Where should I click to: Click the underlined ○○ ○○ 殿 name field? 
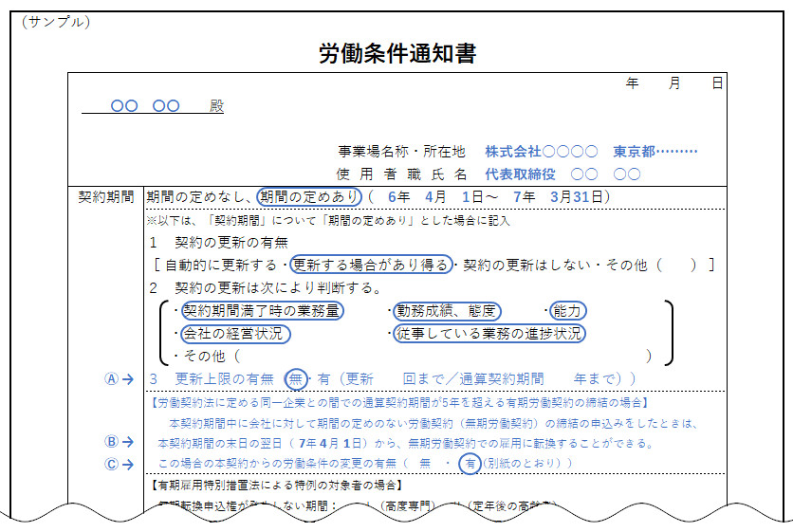pos(153,106)
